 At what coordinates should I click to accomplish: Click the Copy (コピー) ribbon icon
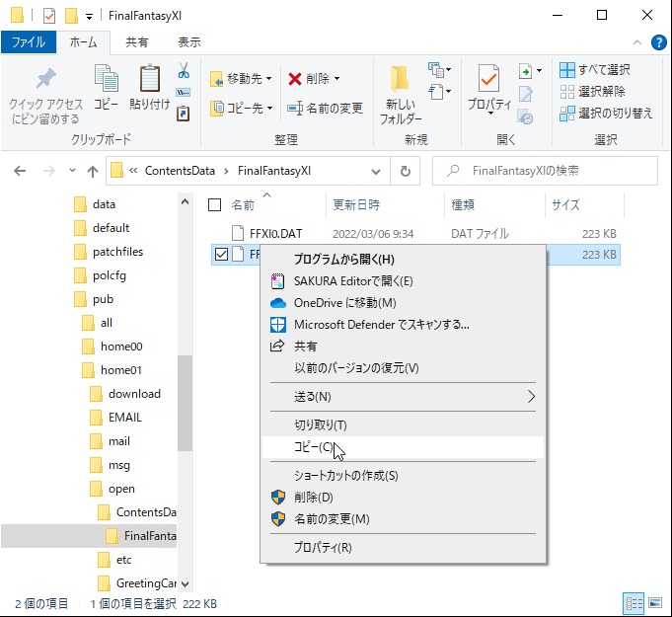pos(106,88)
